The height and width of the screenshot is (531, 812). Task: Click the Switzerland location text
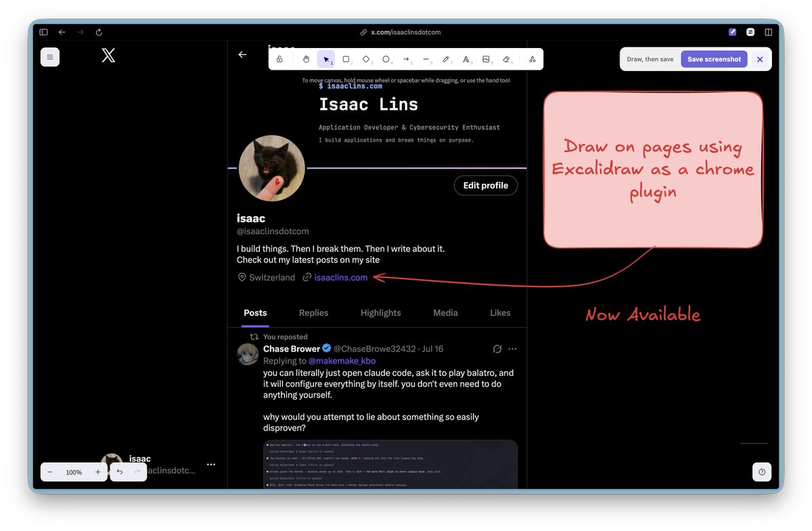click(272, 277)
